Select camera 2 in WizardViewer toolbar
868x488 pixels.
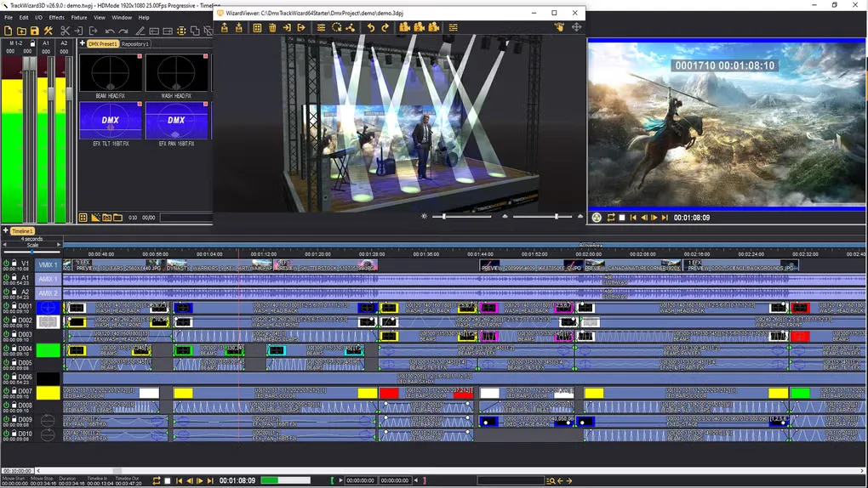[x=419, y=27]
